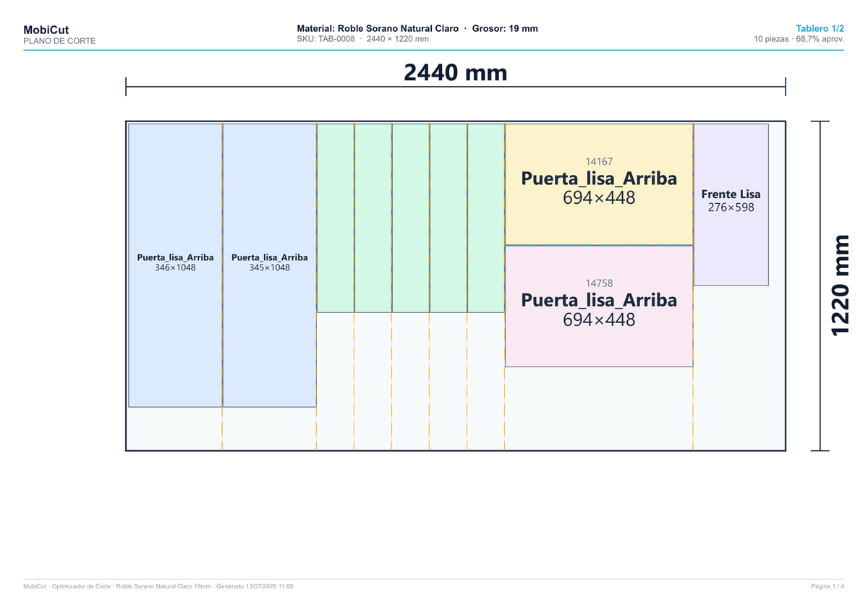Select the Puerta_lisa_Arriba 345×1048 piece
Viewport: 868px width, 613px height.
tap(270, 265)
